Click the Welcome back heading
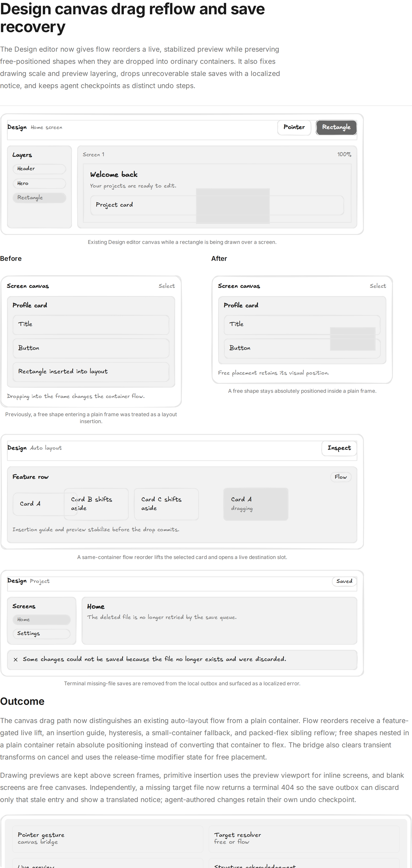412x868 pixels. [x=114, y=174]
